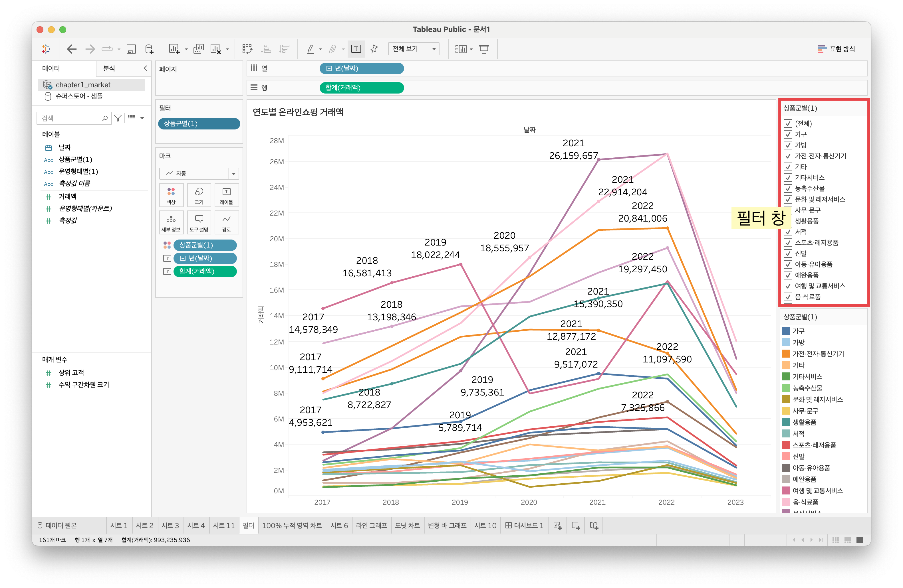
Task: Click the 생활용품 legend color swatch
Action: click(x=786, y=422)
